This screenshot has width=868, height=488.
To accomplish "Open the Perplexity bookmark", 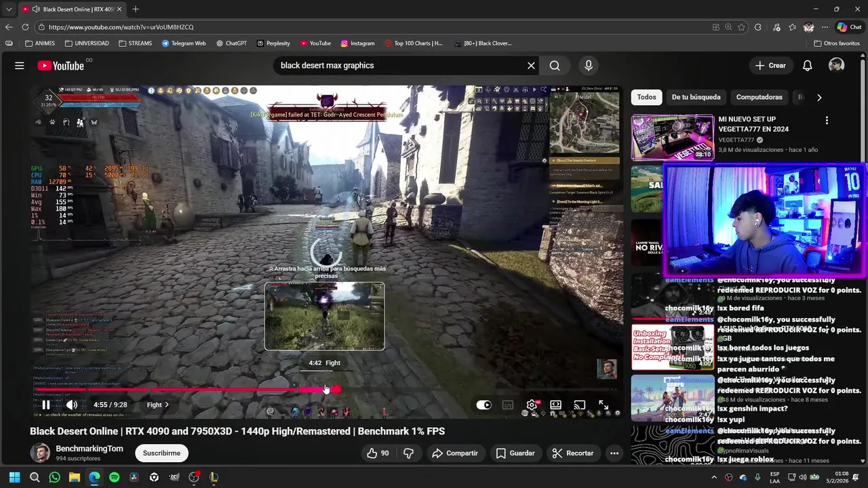I will coord(273,43).
